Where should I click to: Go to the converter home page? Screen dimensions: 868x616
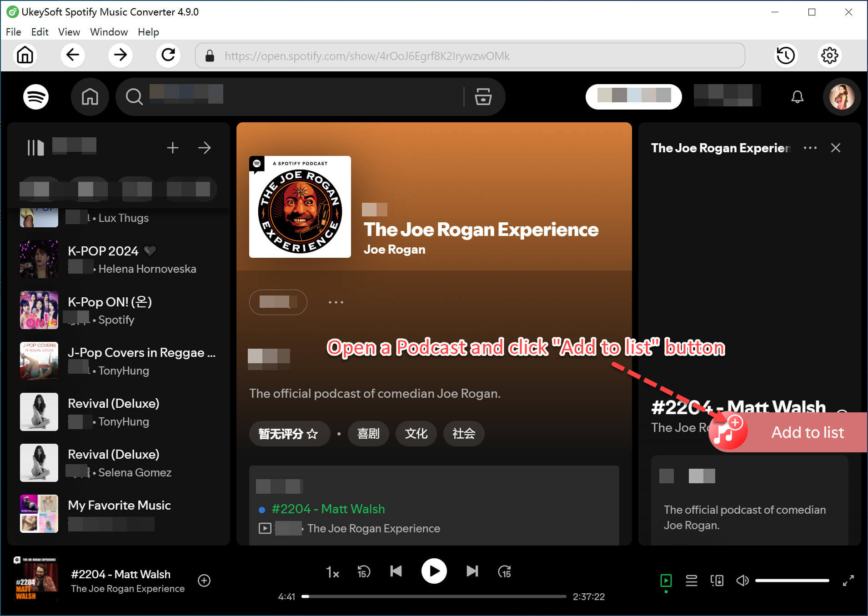pyautogui.click(x=25, y=55)
